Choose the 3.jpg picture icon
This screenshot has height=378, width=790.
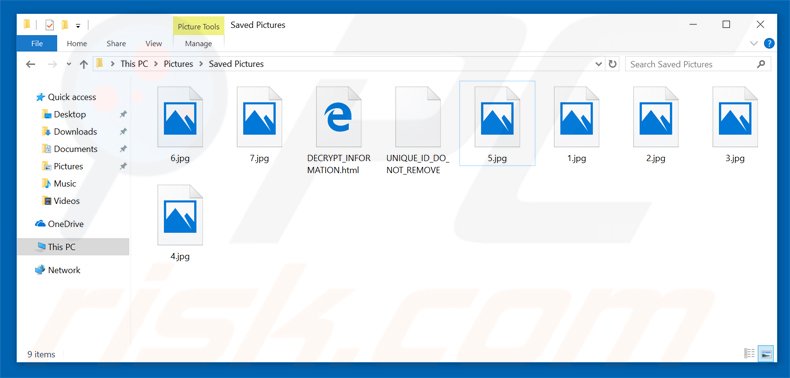[x=735, y=117]
